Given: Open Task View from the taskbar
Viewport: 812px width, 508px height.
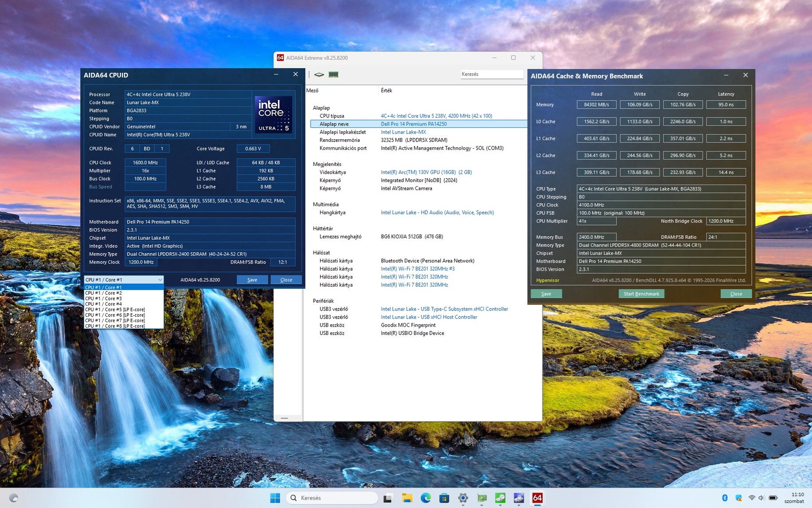Looking at the screenshot, I should pos(387,498).
